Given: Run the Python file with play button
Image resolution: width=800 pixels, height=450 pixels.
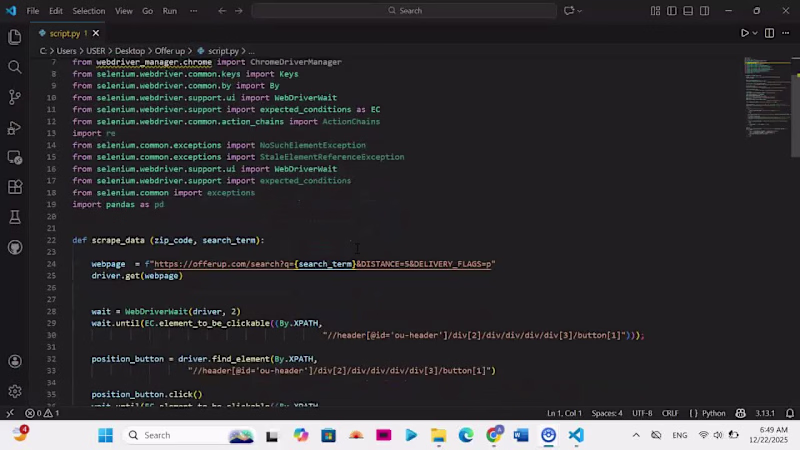Looking at the screenshot, I should [744, 33].
